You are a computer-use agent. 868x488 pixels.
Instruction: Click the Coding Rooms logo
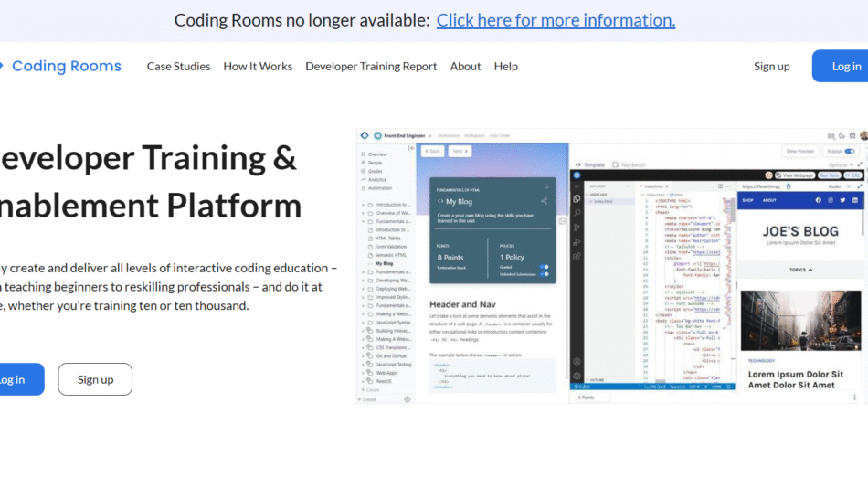coord(62,66)
